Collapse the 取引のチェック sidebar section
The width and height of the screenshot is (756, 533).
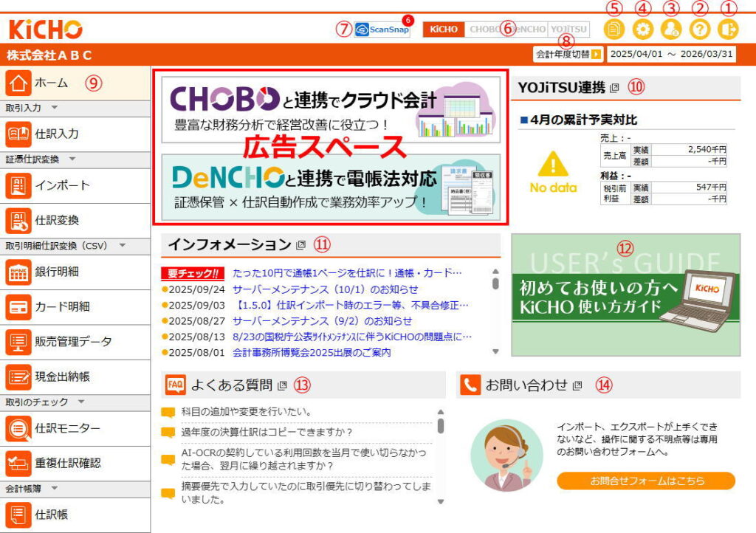coord(82,402)
